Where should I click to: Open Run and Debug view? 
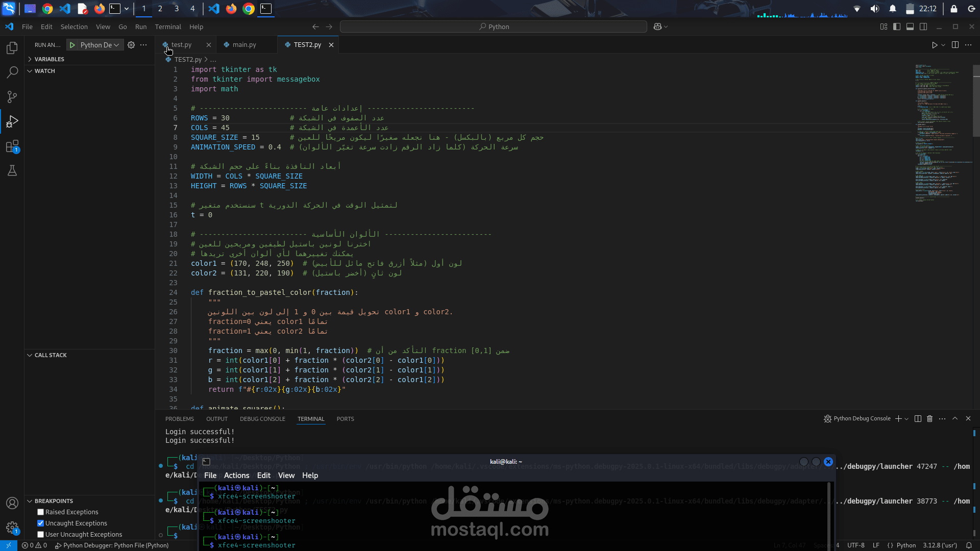pyautogui.click(x=12, y=121)
